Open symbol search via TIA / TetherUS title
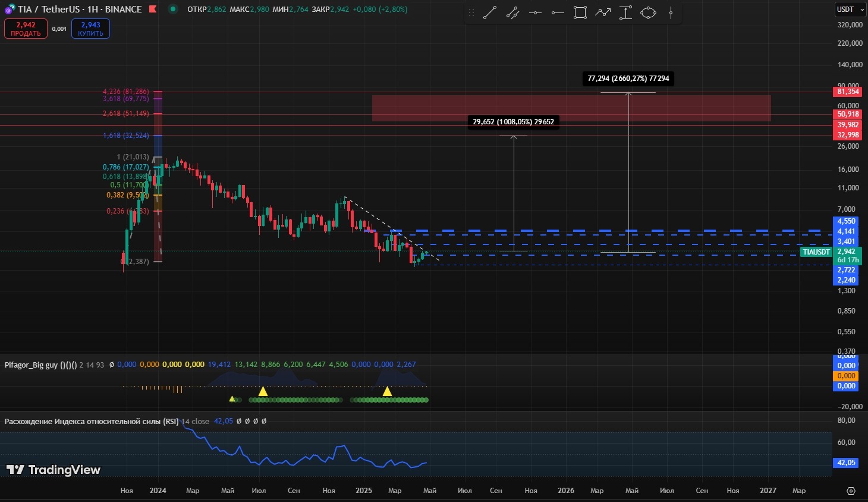 80,10
